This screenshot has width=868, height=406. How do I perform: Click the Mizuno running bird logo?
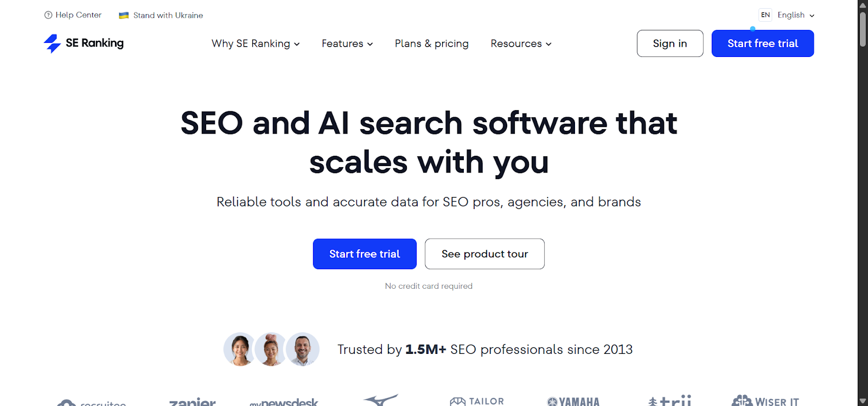[381, 399]
